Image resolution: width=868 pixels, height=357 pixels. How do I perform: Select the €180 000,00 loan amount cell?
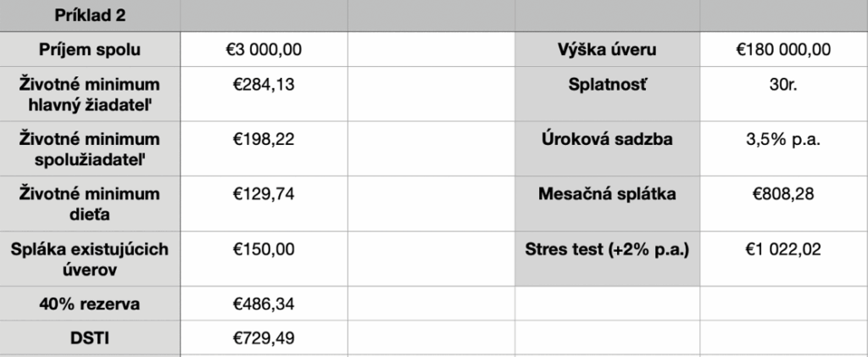tap(784, 49)
